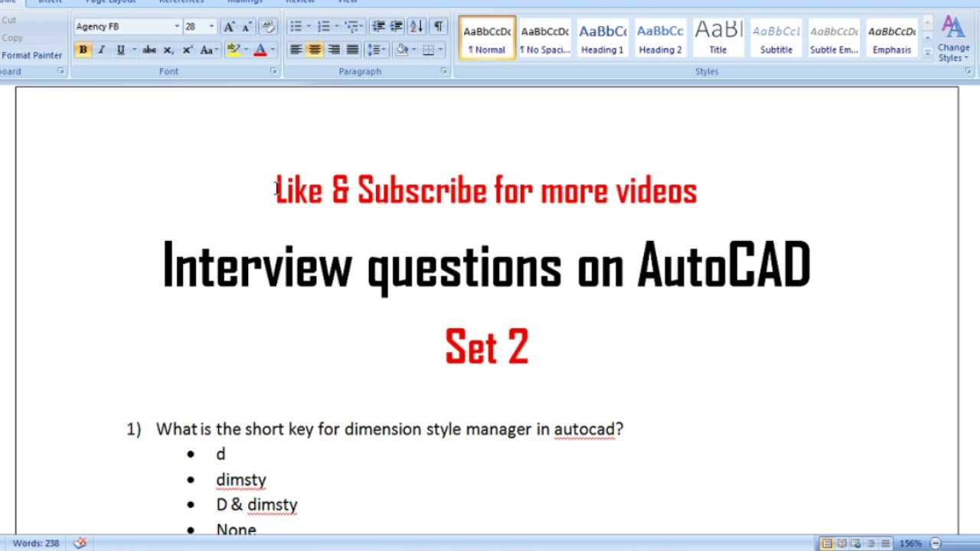Apply Emphasis style
This screenshot has width=980, height=551.
pyautogui.click(x=892, y=38)
